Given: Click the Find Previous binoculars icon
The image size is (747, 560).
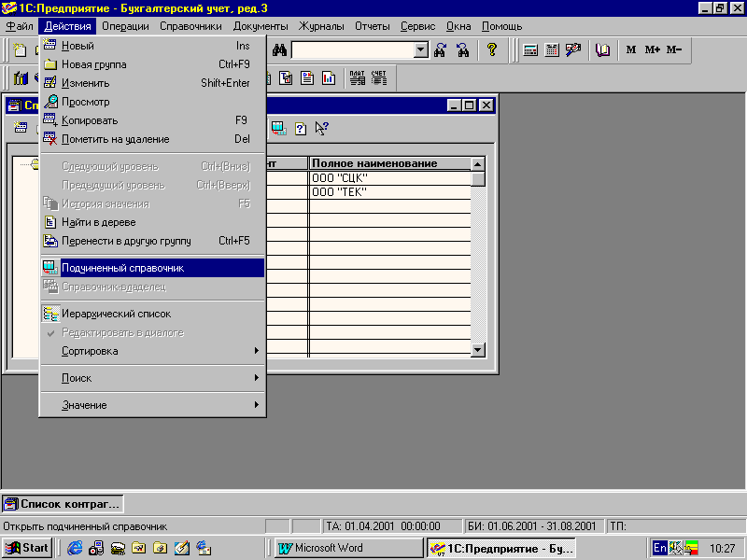Looking at the screenshot, I should (462, 49).
